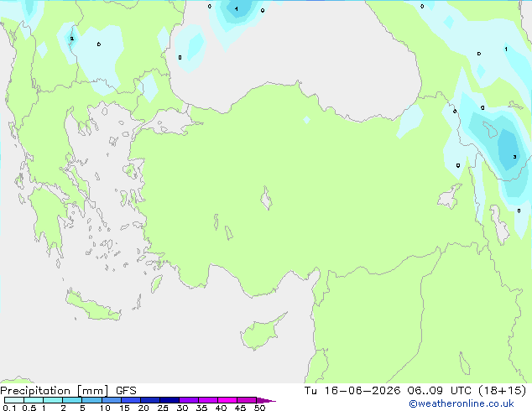Click the central Turkey lake outline
This screenshot has width=532, height=411.
[x=266, y=199]
